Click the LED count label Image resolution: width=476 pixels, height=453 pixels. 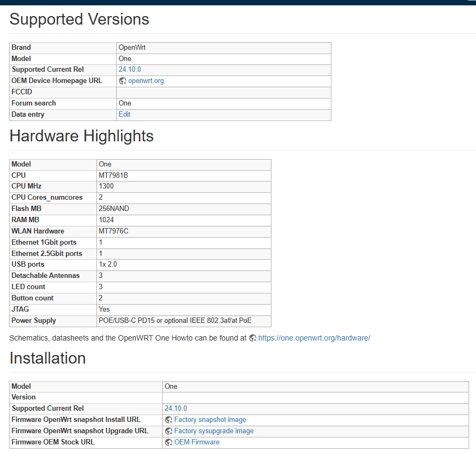[28, 287]
